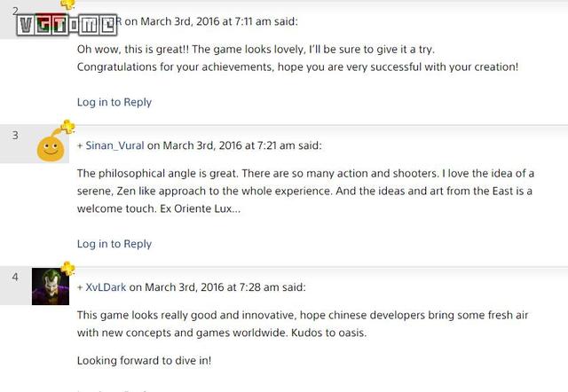Click the plus sign before Sinan_Vural
Viewport: 568px width, 392px height.
[x=80, y=145]
